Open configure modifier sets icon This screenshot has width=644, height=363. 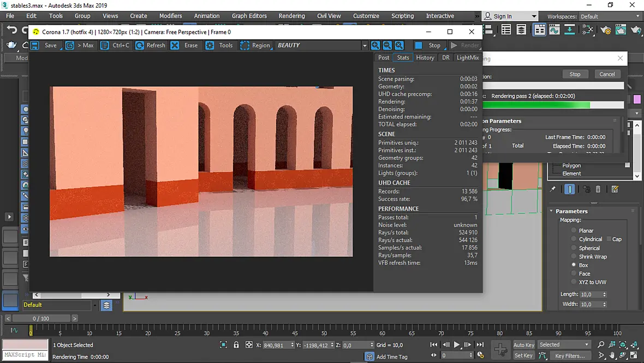[615, 189]
